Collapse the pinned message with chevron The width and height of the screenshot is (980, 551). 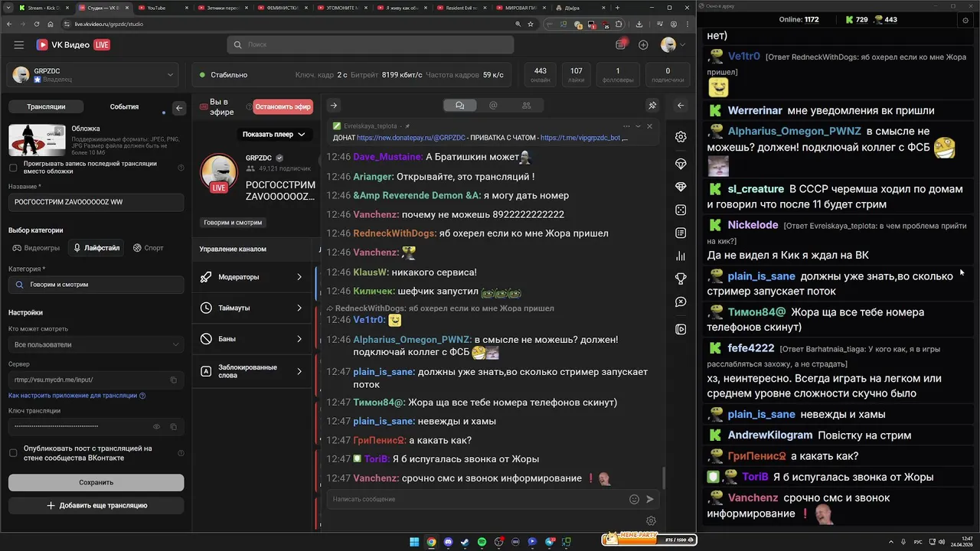(x=638, y=126)
